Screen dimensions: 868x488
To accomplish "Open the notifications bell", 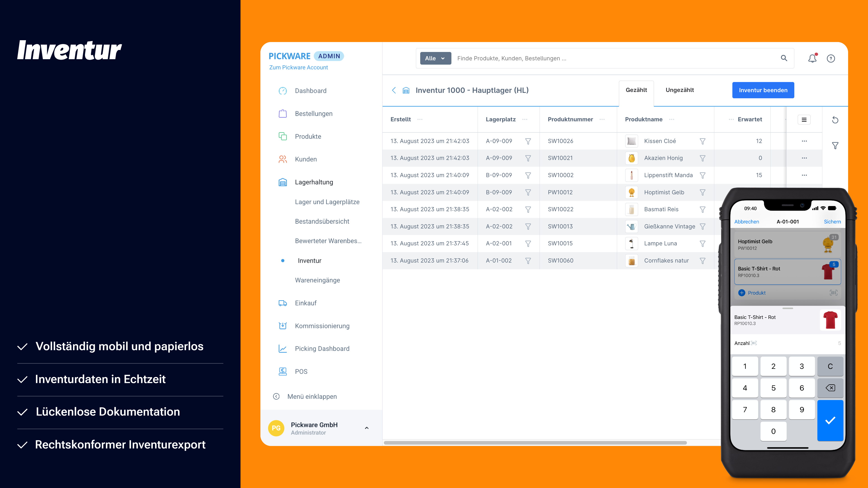I will tap(812, 58).
